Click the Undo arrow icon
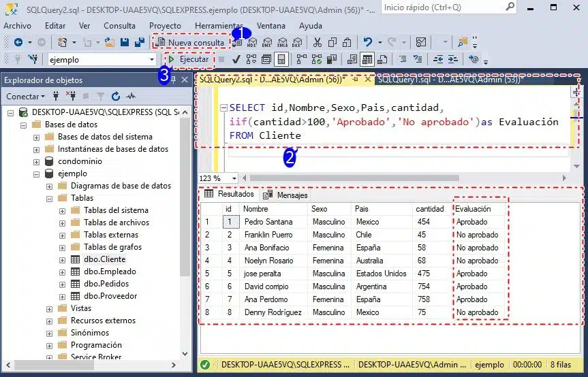Screen dimensions: 588x377 (368, 42)
